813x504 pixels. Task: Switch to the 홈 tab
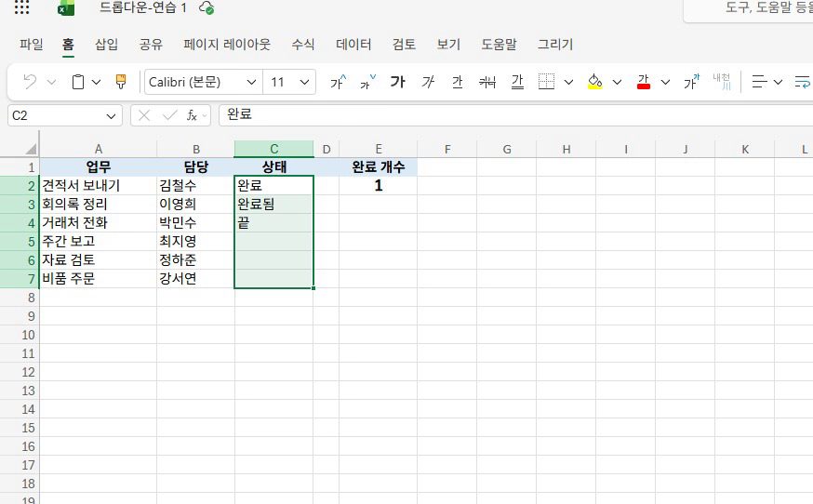[68, 45]
